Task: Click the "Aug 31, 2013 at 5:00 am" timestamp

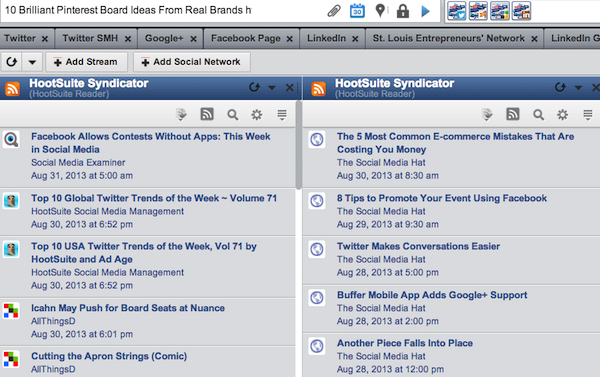Action: pyautogui.click(x=82, y=176)
